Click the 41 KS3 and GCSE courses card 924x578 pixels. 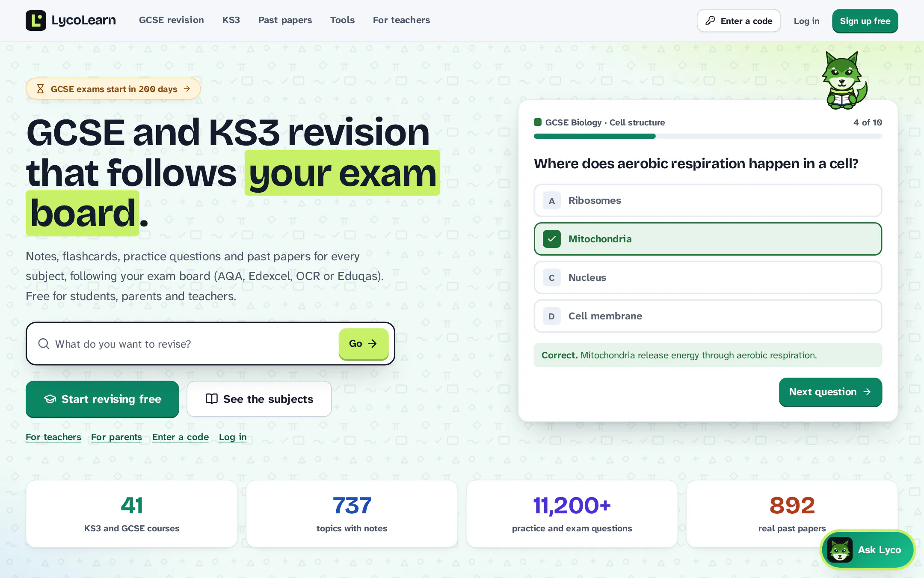coord(132,514)
